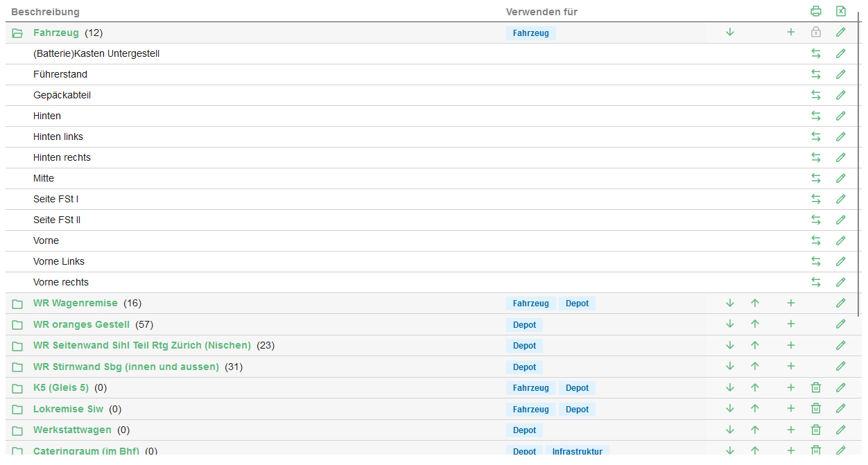Export the list to Excel
Screen dimensions: 868x465
[x=841, y=11]
